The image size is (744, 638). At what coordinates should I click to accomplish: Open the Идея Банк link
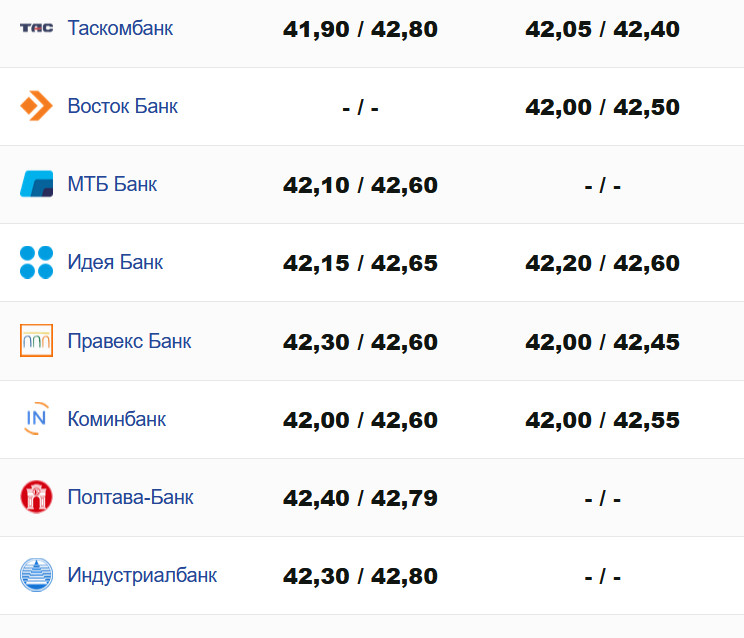tap(115, 262)
